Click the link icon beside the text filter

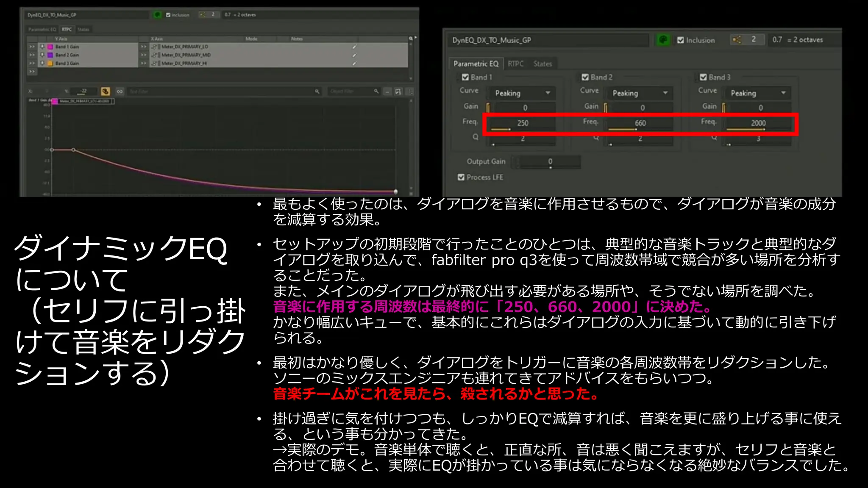pyautogui.click(x=120, y=91)
